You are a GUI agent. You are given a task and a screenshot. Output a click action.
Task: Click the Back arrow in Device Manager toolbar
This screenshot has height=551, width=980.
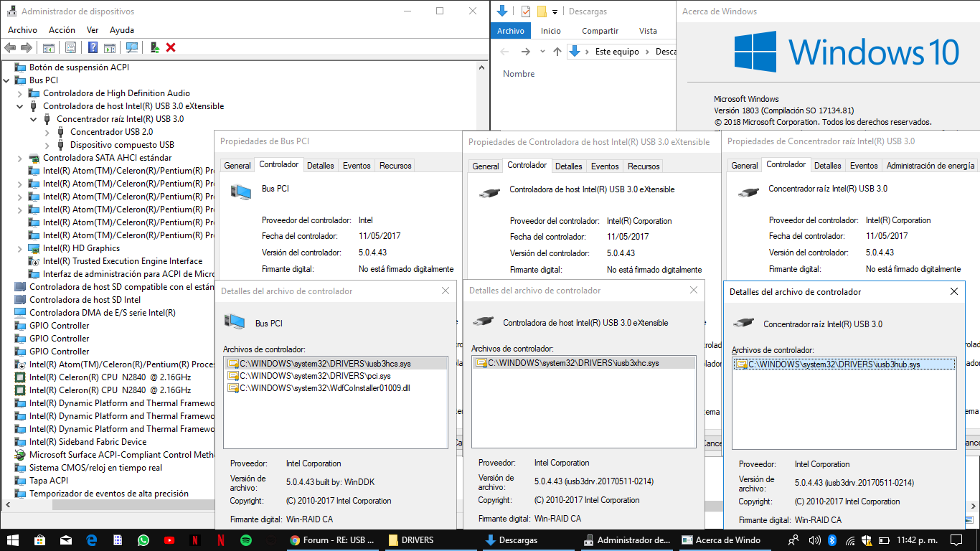10,47
